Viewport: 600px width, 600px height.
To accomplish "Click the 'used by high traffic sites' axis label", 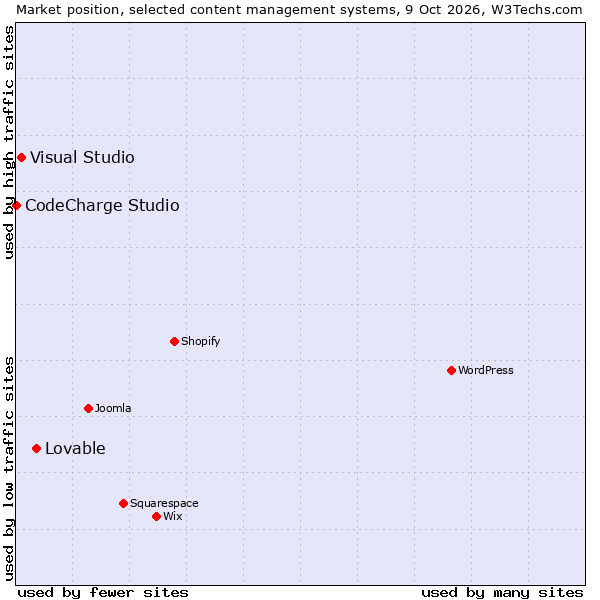I will (x=9, y=142).
